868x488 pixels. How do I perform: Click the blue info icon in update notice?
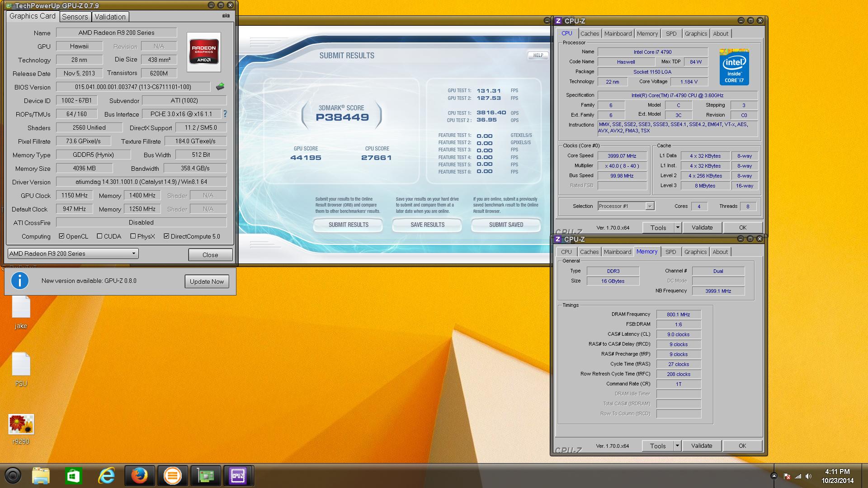[x=20, y=281]
